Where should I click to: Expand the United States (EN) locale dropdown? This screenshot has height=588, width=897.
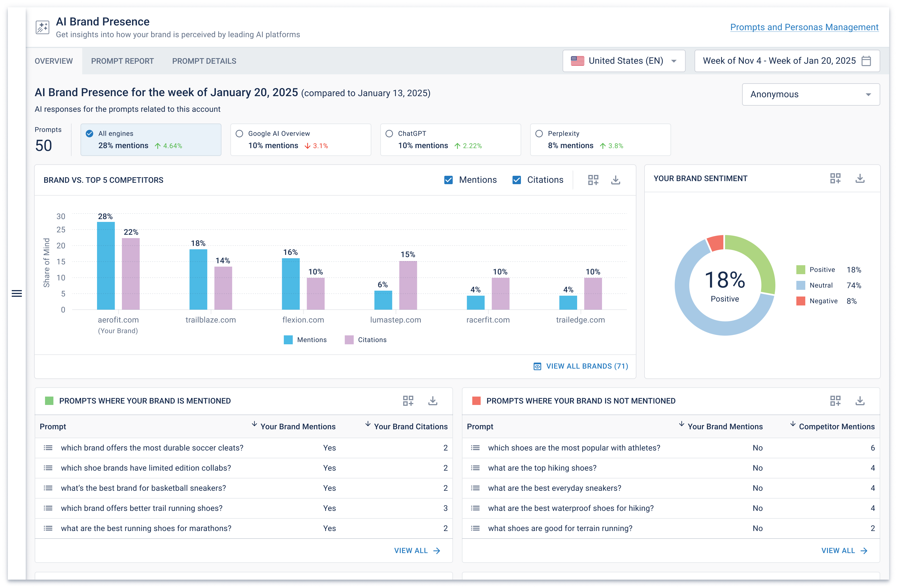(x=624, y=61)
